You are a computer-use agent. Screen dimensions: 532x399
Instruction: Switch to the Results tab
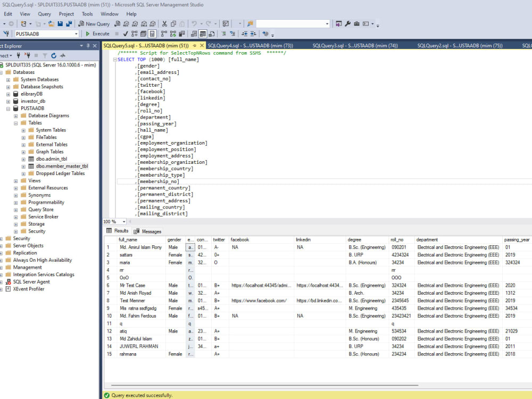click(118, 231)
